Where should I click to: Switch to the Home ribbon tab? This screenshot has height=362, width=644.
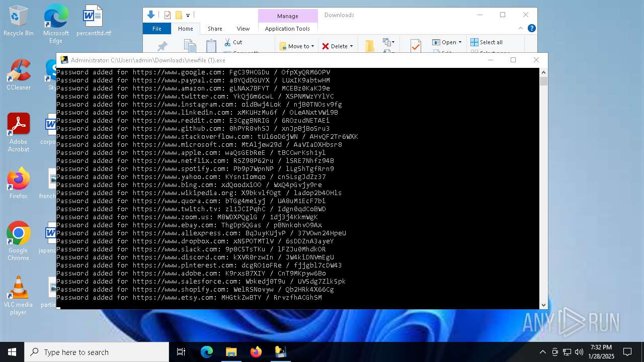coord(185,29)
